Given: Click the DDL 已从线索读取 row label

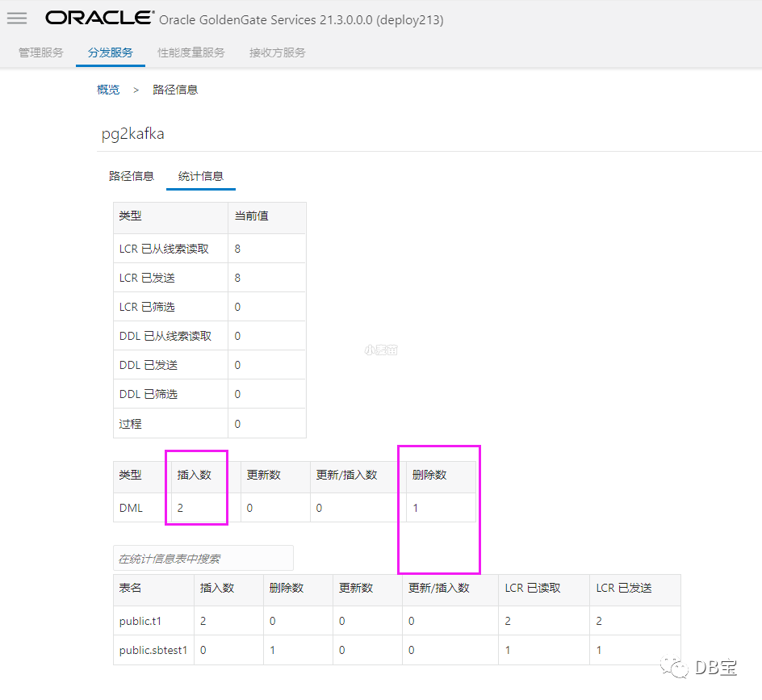Looking at the screenshot, I should click(x=165, y=337).
